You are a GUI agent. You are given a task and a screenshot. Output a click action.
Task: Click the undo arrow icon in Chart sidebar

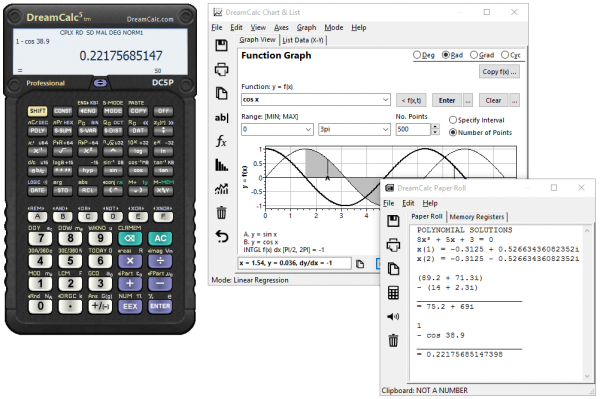221,236
